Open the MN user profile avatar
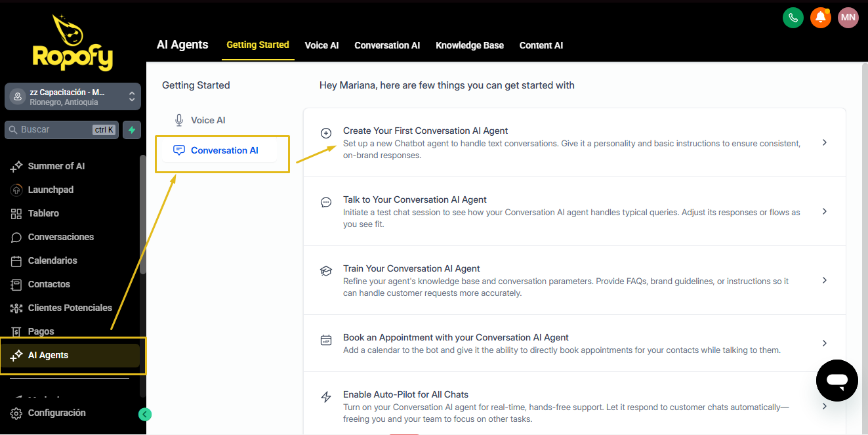Screen dimensions: 868x435 click(x=848, y=18)
